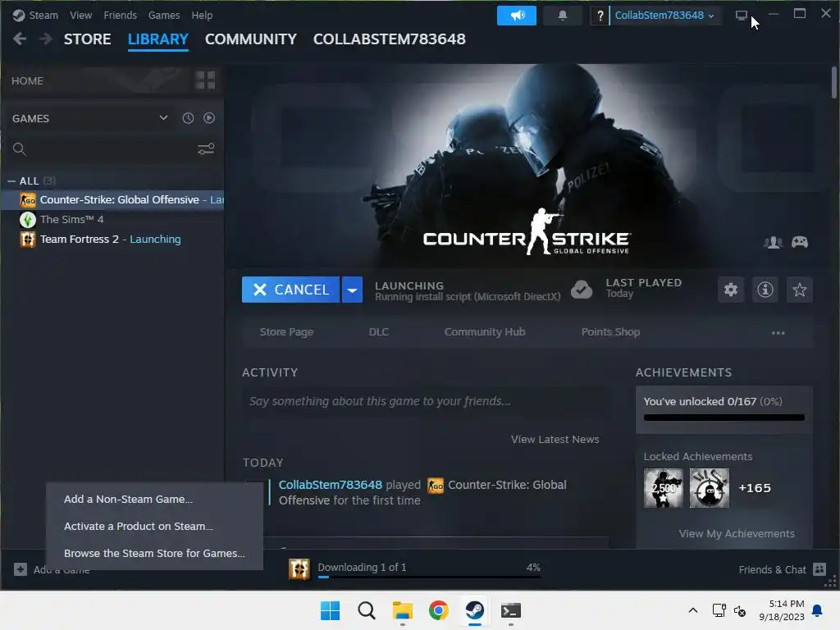The width and height of the screenshot is (840, 630).
Task: Select Counter-Strike: Global Offensive in library
Action: [x=112, y=200]
